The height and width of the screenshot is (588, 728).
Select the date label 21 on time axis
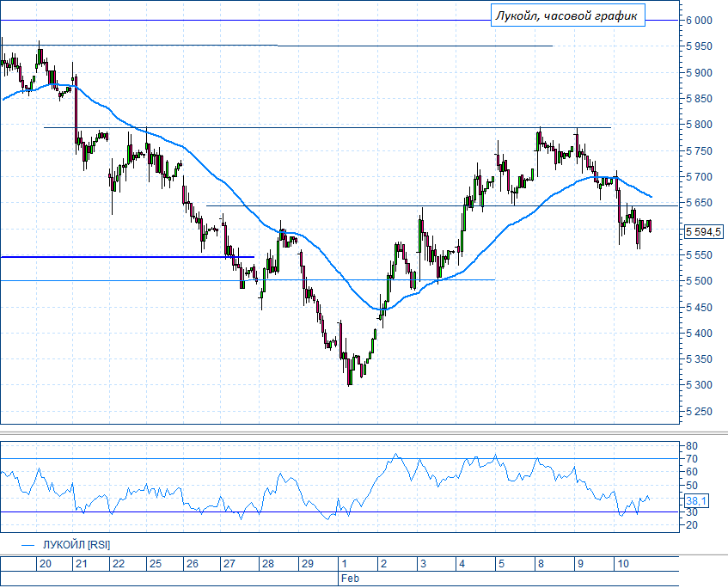tap(82, 564)
